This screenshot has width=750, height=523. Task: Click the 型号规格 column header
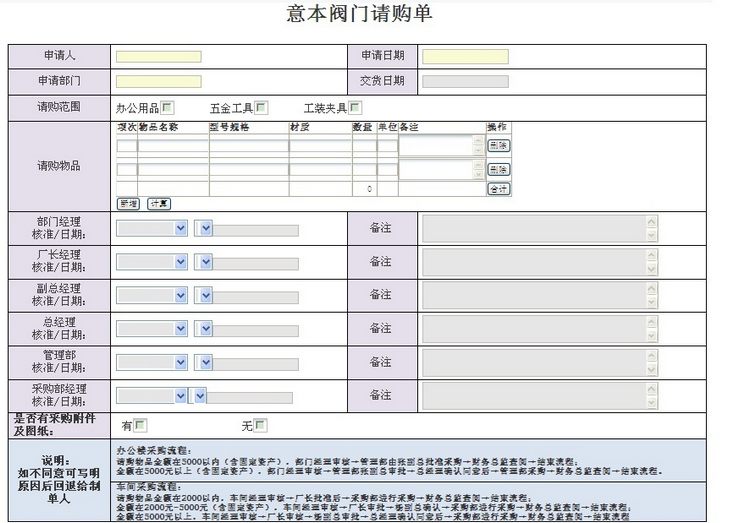[x=229, y=127]
